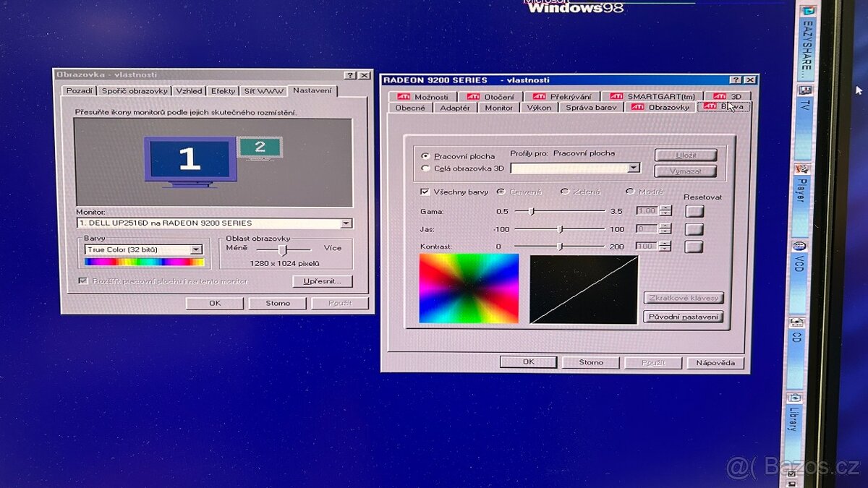Click the Upřesnit button

coord(323,281)
